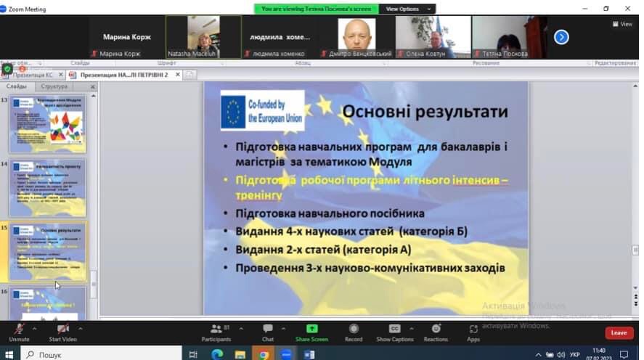
Task: Click bullet Видання 4-х наукових статей
Action: (351, 232)
